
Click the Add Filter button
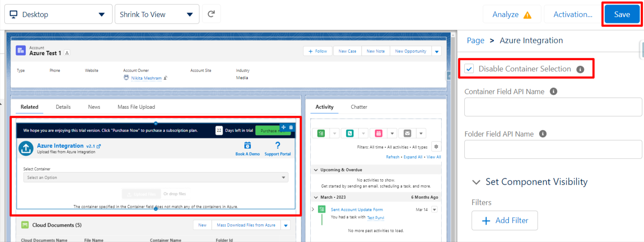pyautogui.click(x=505, y=221)
